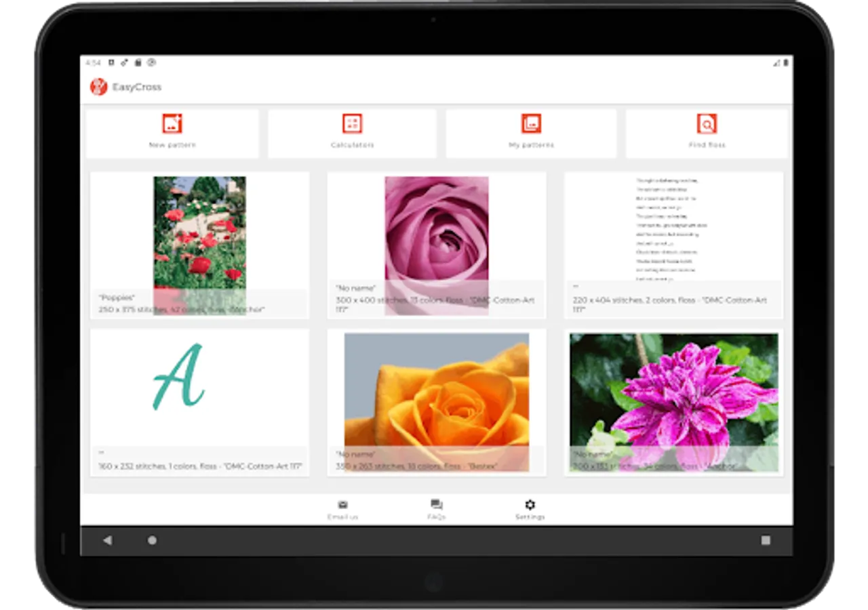Viewport: 868px width, 610px height.
Task: Click the EasyCross app logo
Action: tap(99, 87)
